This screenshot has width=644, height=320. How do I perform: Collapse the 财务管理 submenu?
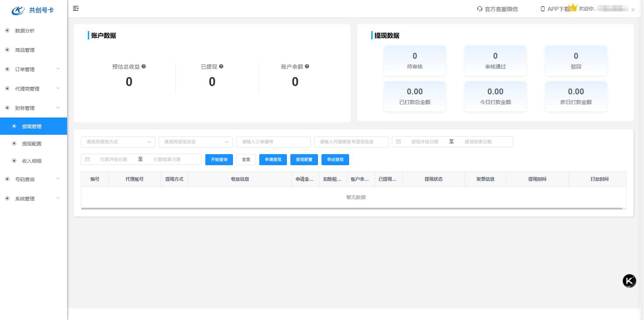pos(34,108)
